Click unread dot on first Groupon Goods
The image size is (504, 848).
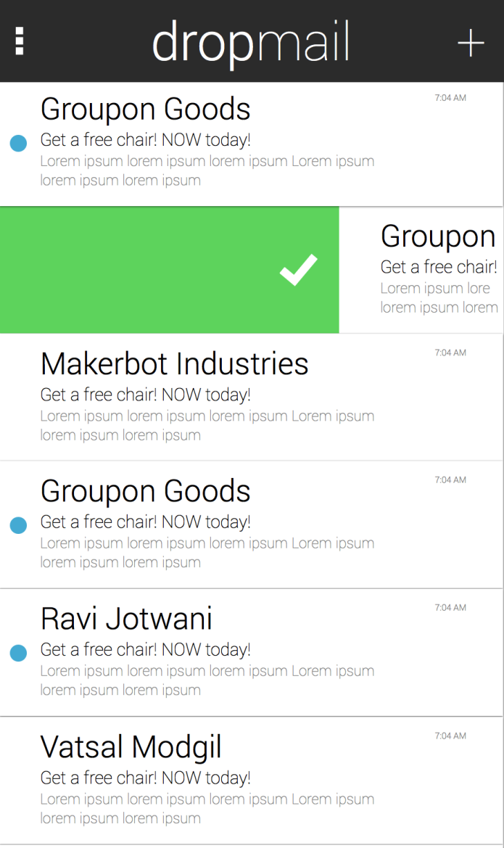[x=18, y=144]
